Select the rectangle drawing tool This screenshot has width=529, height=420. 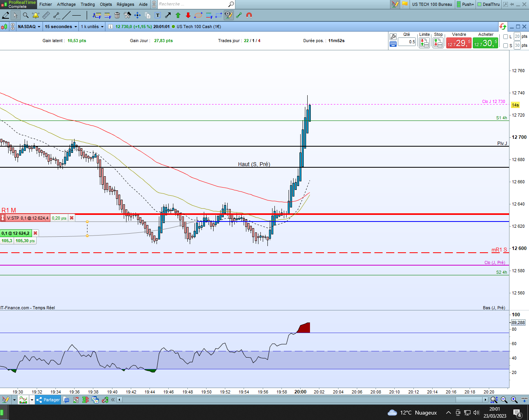[x=219, y=15]
